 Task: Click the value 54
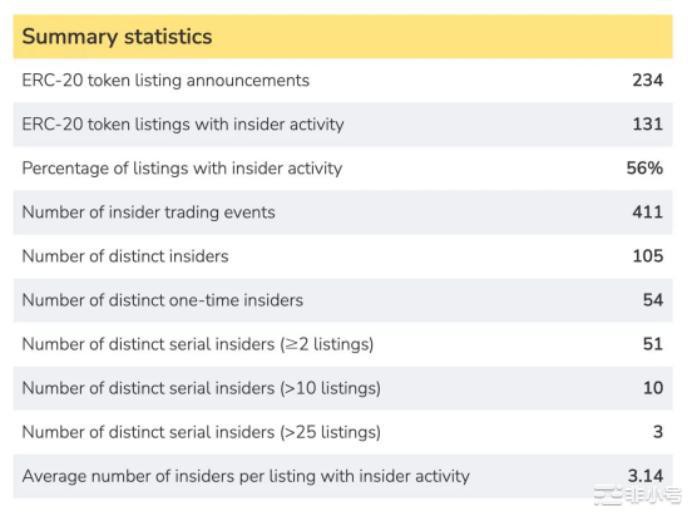point(652,300)
